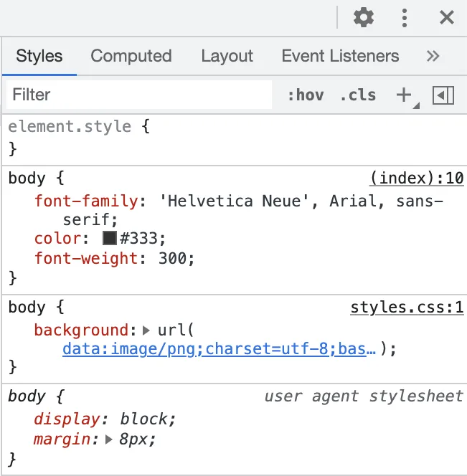The height and width of the screenshot is (476, 467).
Task: Click the display property name
Action: click(x=67, y=419)
